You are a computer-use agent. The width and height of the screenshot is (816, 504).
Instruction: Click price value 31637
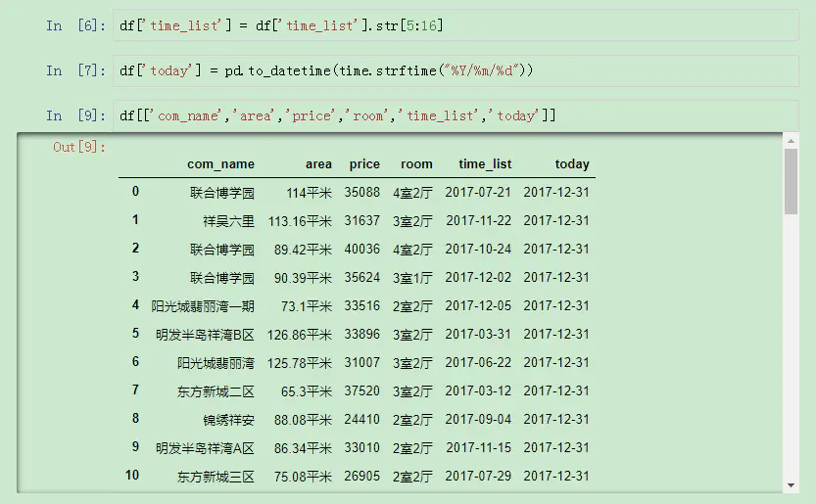click(x=361, y=220)
